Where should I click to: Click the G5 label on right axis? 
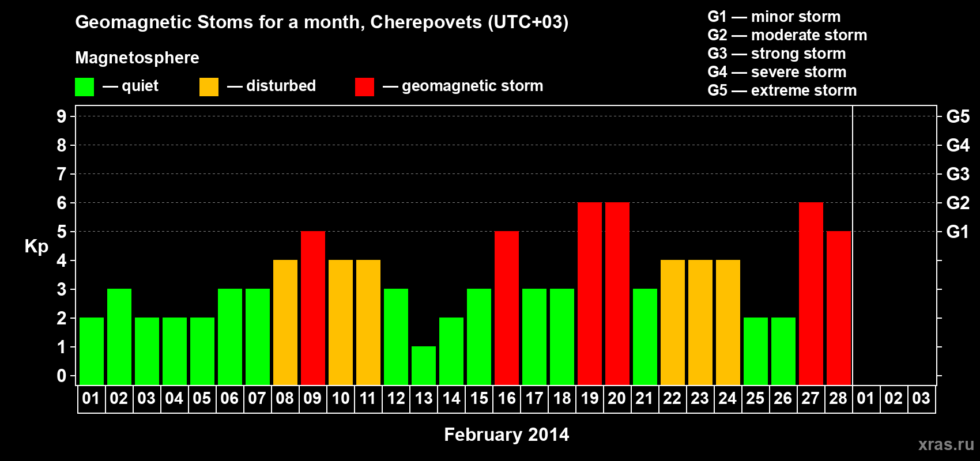pos(958,116)
